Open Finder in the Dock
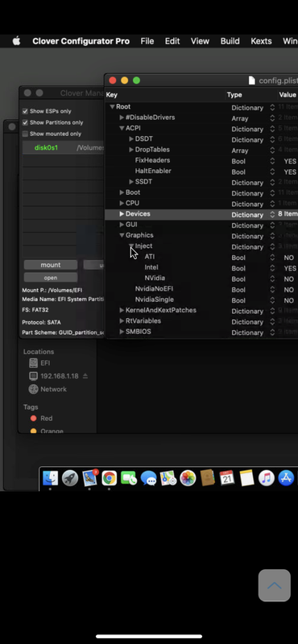 coord(51,478)
